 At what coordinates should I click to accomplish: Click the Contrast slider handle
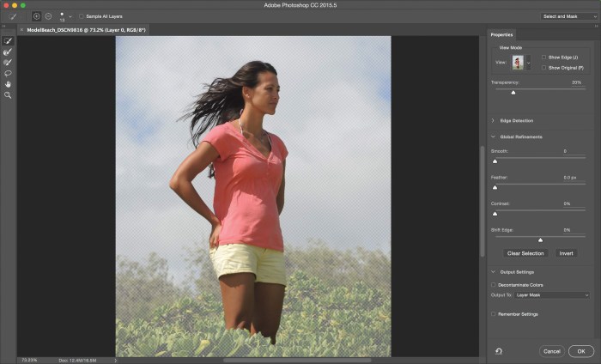click(x=495, y=214)
